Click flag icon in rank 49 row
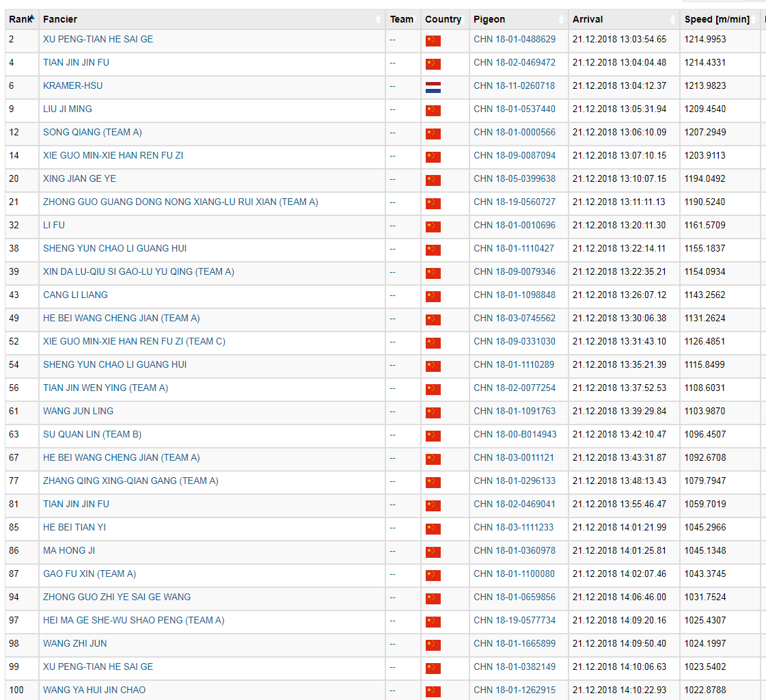The height and width of the screenshot is (700, 766). pos(433,320)
